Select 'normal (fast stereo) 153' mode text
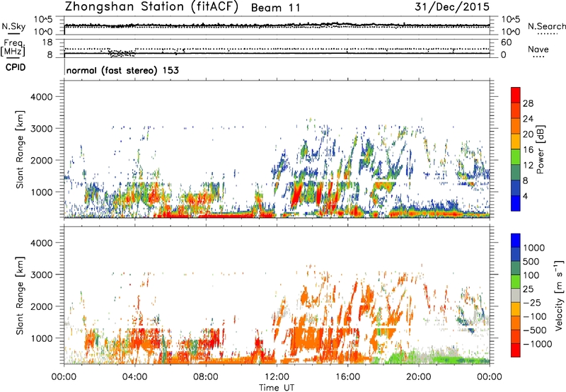 pyautogui.click(x=122, y=70)
